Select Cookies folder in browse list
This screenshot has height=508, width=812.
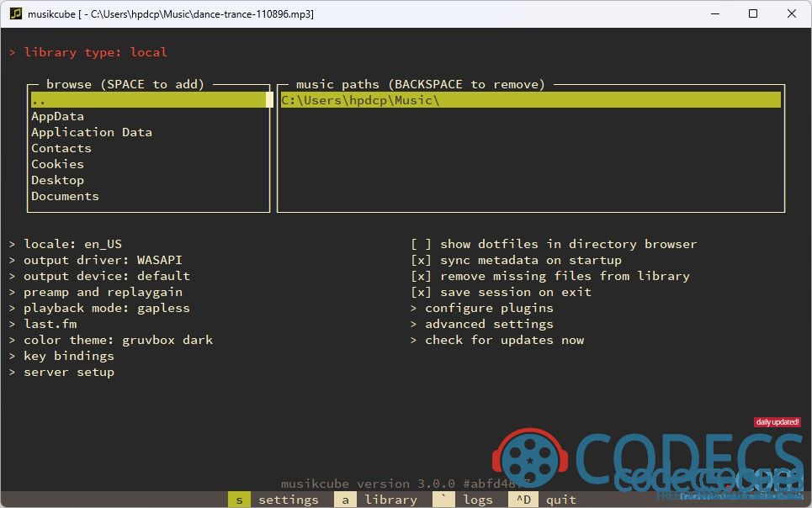click(x=57, y=164)
